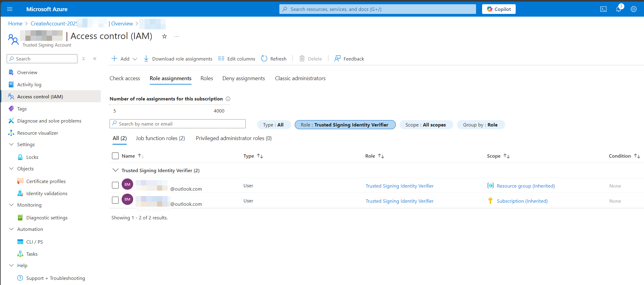The width and height of the screenshot is (644, 285).
Task: Open Resource visualizer
Action: (38, 133)
